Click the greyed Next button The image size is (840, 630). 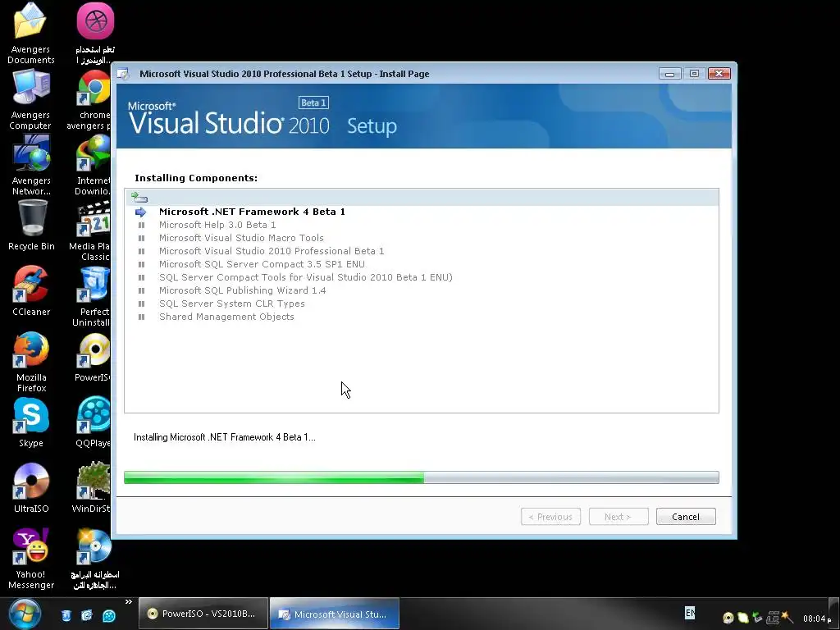tap(619, 517)
